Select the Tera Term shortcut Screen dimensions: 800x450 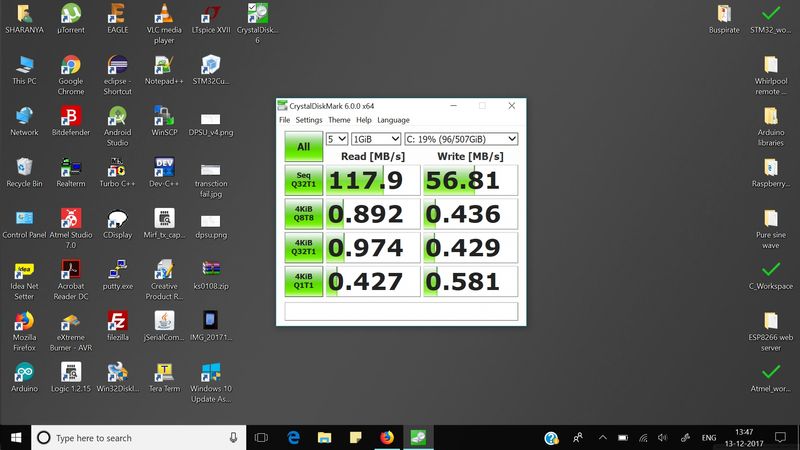pos(164,377)
